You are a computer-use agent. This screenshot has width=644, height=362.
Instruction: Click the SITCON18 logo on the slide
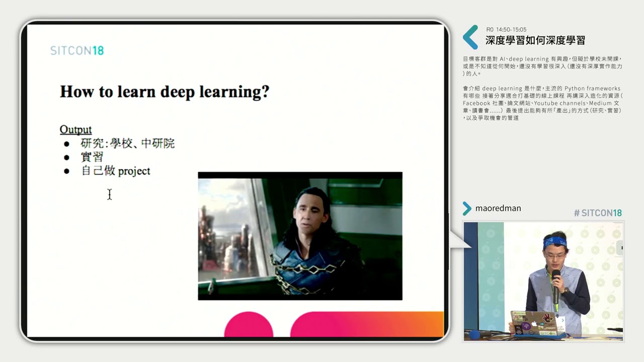77,50
